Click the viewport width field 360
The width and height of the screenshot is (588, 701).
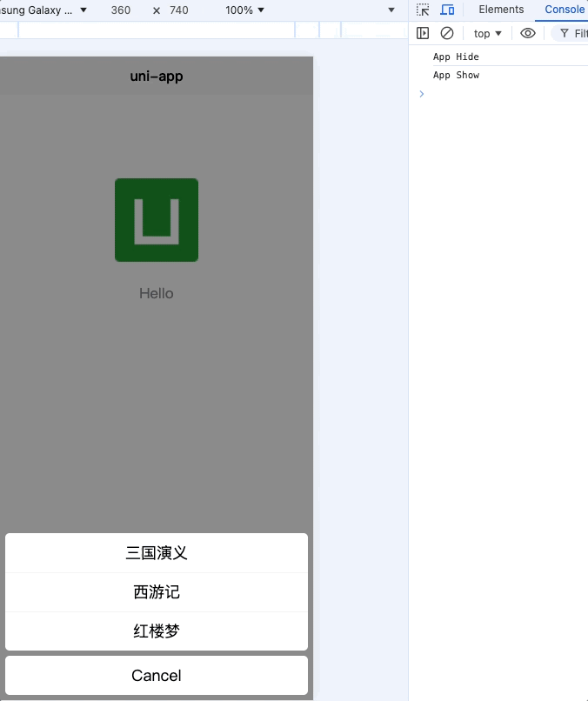coord(121,10)
